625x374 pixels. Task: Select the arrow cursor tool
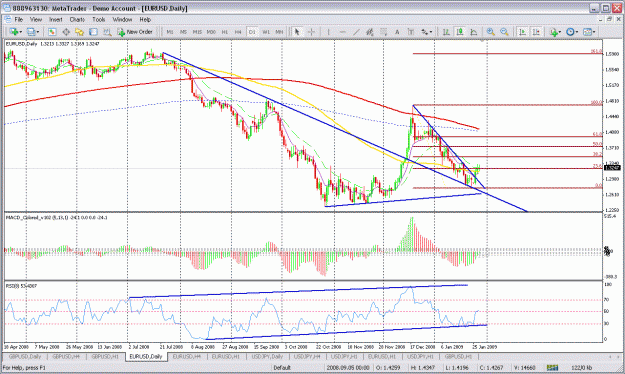297,32
